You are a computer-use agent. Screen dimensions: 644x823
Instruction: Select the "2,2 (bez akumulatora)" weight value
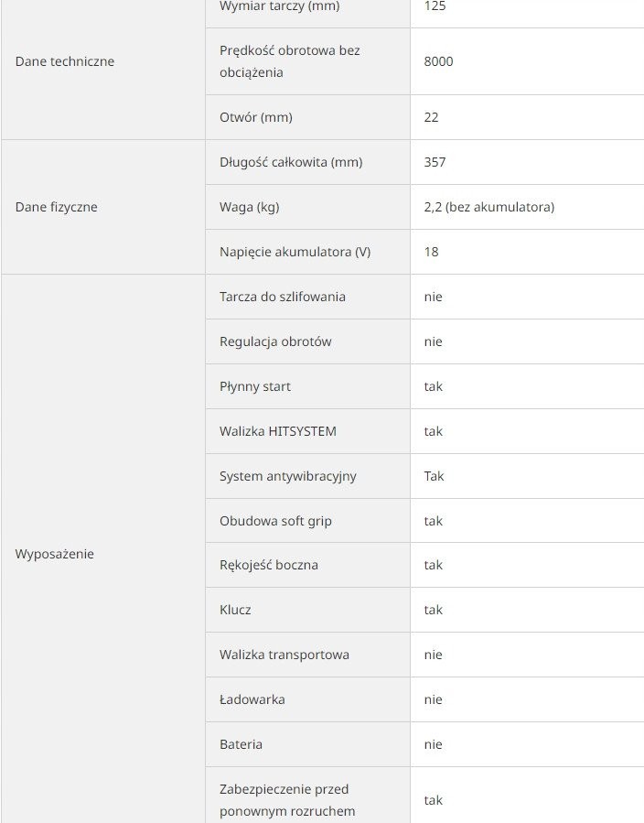pyautogui.click(x=489, y=207)
